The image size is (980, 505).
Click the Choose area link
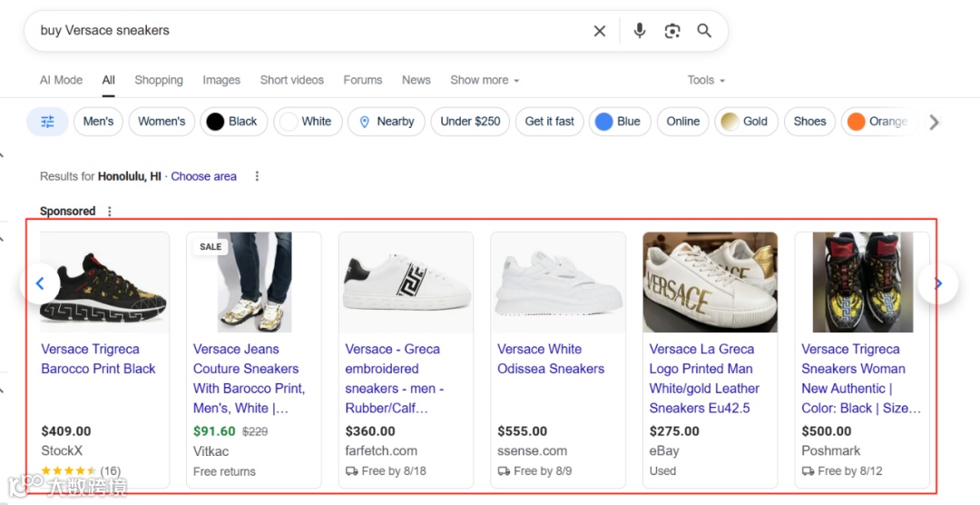tap(203, 176)
